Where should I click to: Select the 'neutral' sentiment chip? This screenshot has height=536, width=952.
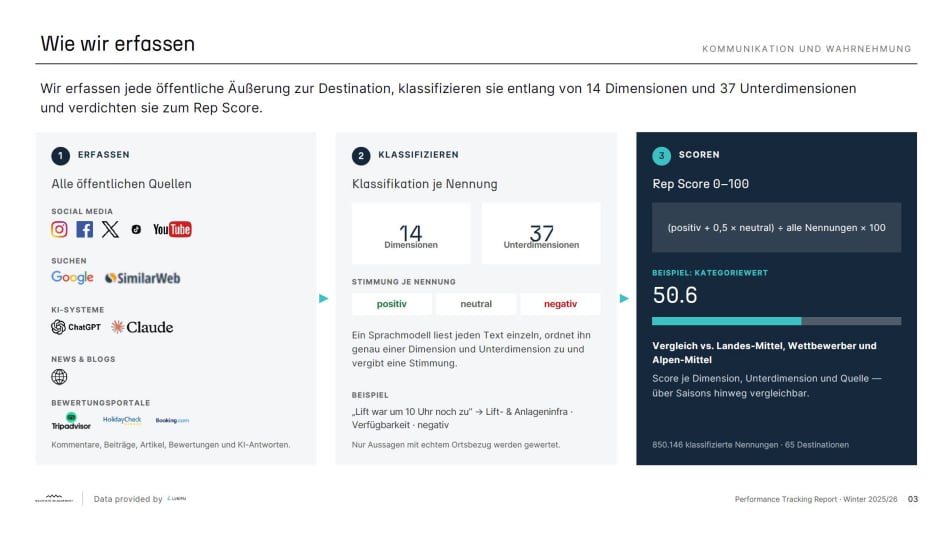pyautogui.click(x=476, y=304)
